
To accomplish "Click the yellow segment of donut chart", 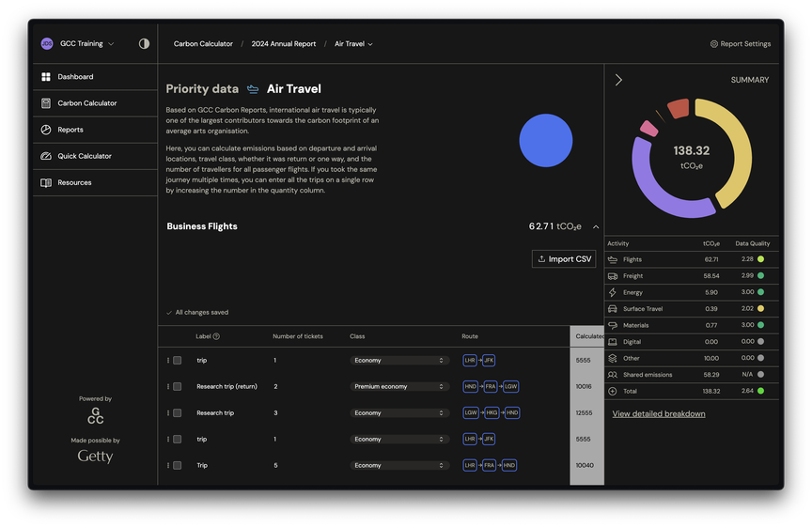I will [x=742, y=150].
